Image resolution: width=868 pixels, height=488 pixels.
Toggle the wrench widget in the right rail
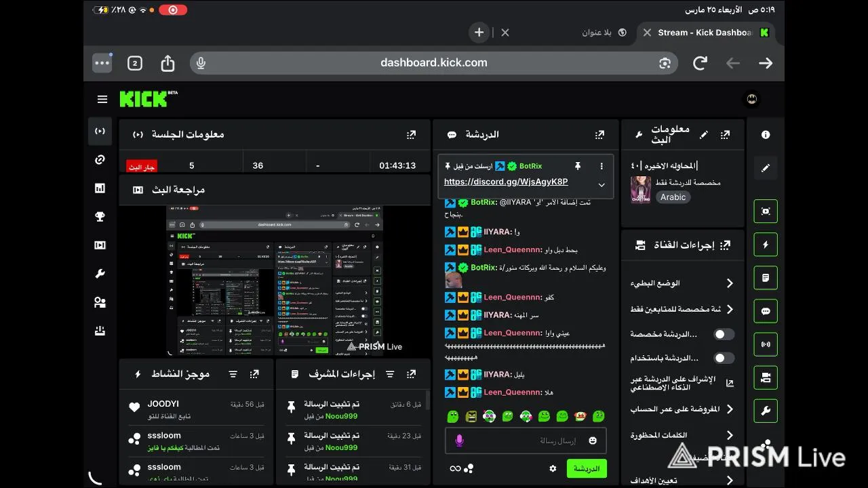coord(766,411)
